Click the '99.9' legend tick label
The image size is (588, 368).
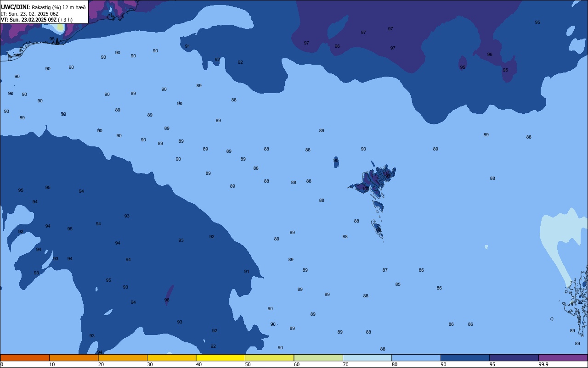(x=543, y=364)
